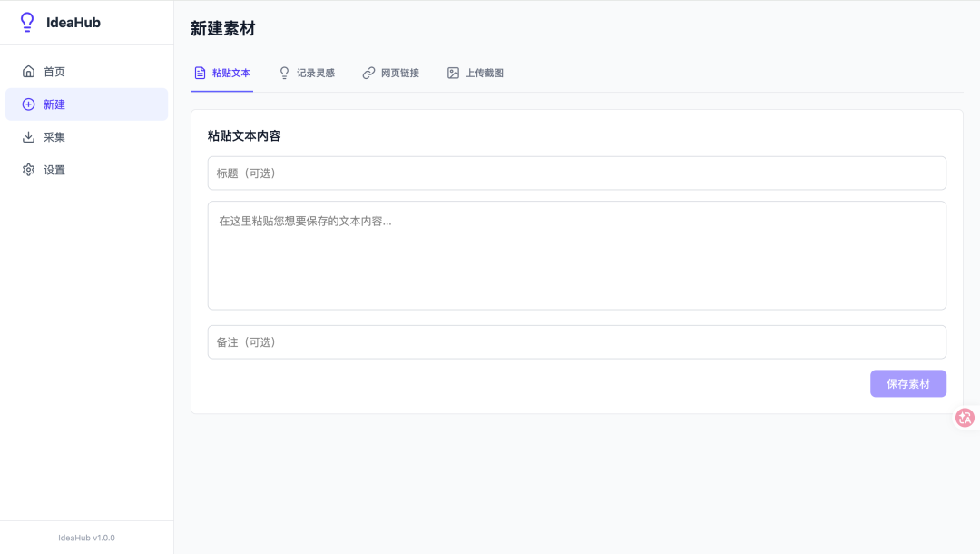
Task: Select 设置 in the sidebar
Action: [53, 169]
